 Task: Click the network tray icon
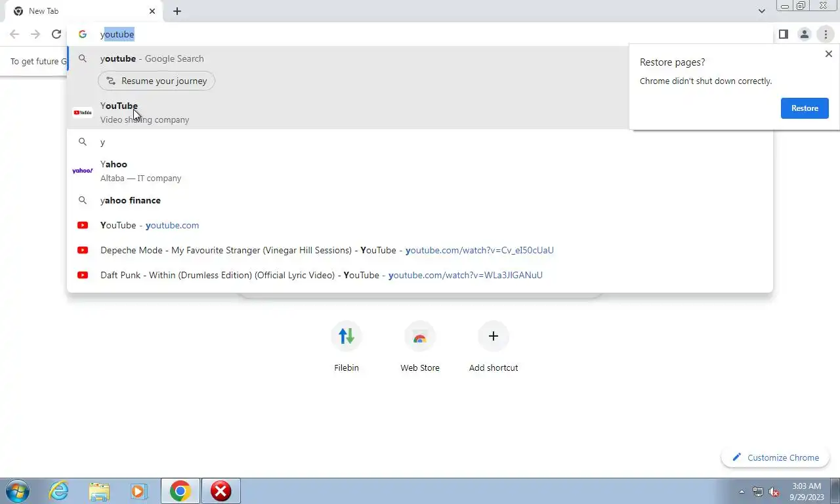coord(758,492)
